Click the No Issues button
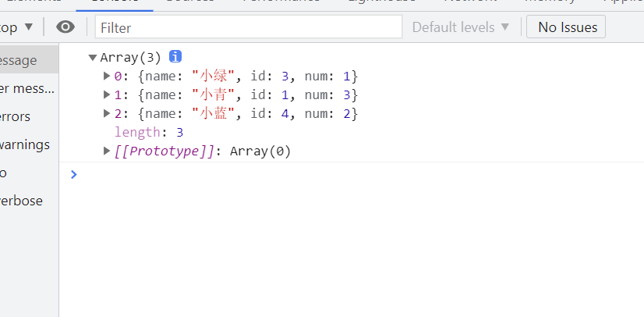Screen dimensions: 644x317 (567, 27)
